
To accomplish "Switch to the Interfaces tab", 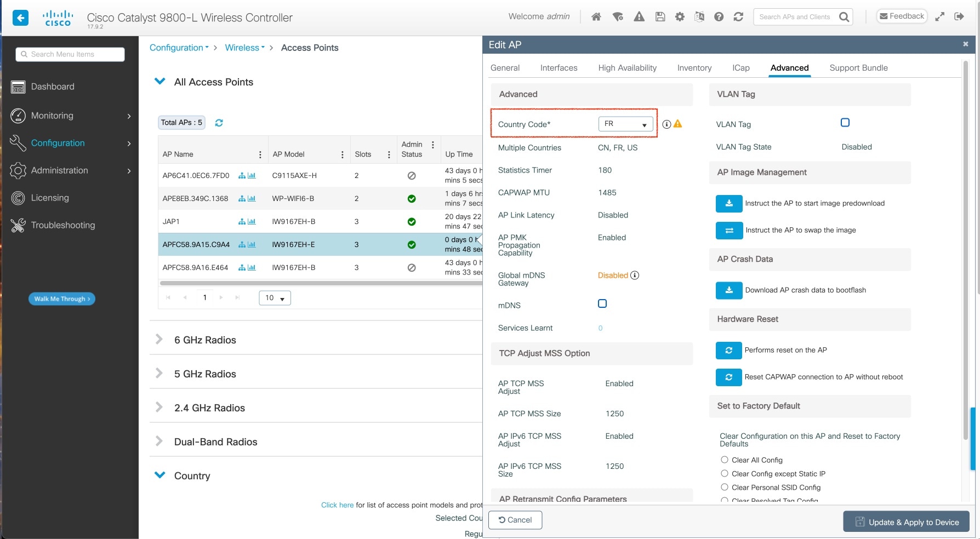I will (x=559, y=68).
